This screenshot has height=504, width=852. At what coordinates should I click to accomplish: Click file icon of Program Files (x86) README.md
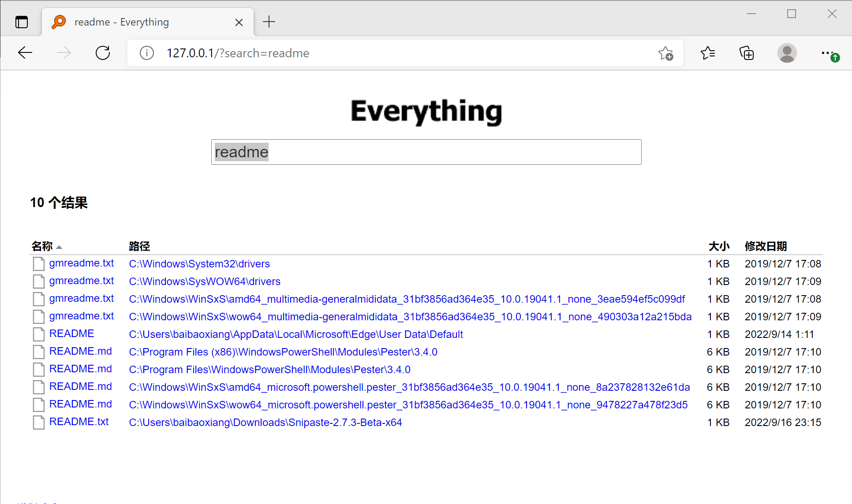39,352
